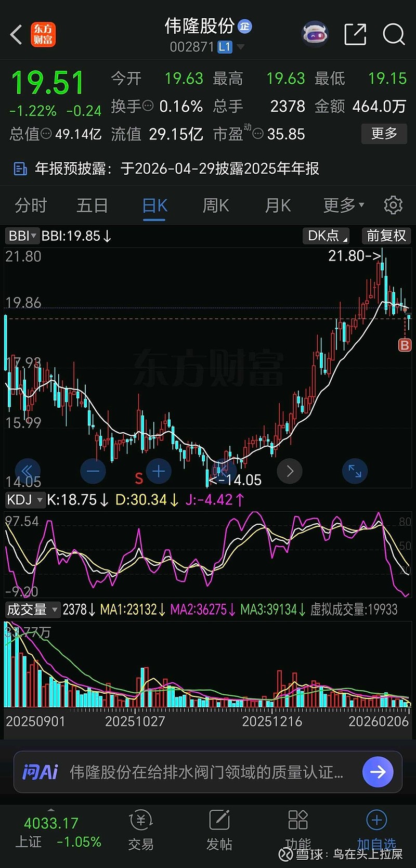Tap the 换手 info icon
This screenshot has width=416, height=868.
(148, 106)
